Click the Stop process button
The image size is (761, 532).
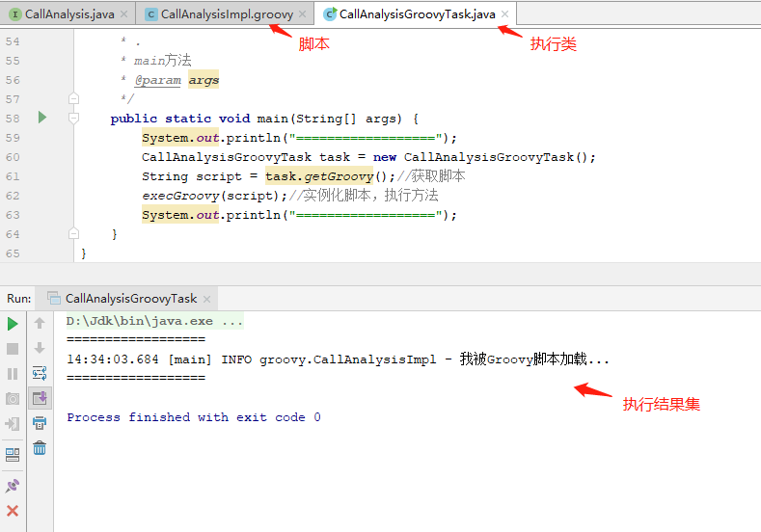tap(13, 349)
